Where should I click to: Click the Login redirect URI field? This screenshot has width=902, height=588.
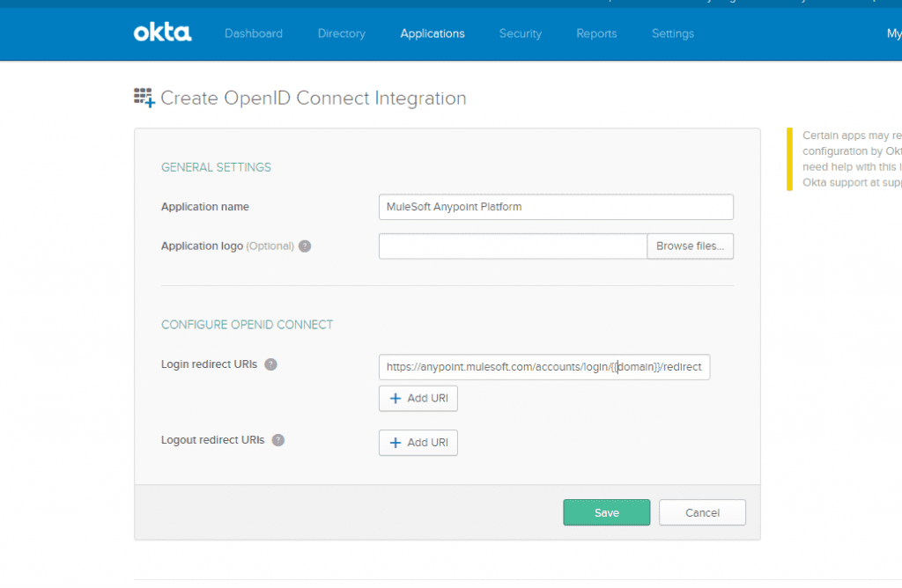[544, 367]
